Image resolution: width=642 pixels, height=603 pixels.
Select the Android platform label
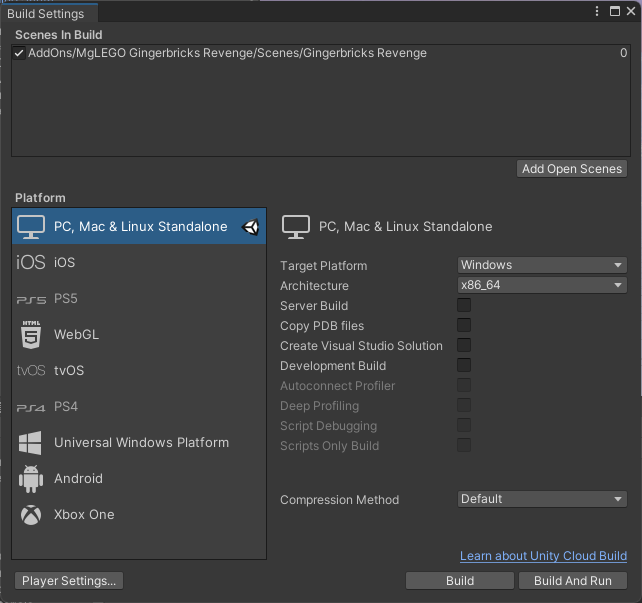coord(79,479)
